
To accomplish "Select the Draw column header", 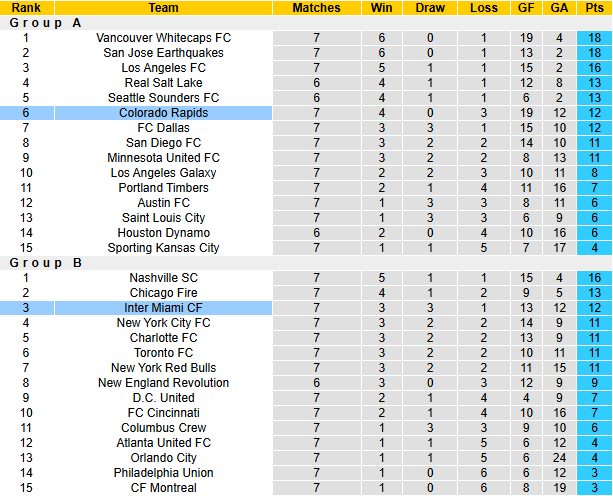I will point(430,8).
